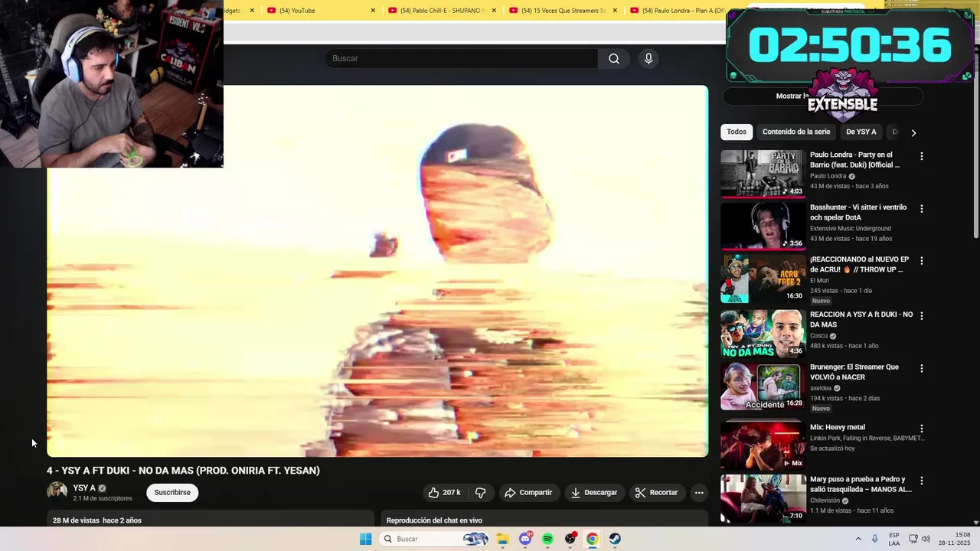Open Brunenger Accidente thumbnail

point(763,386)
